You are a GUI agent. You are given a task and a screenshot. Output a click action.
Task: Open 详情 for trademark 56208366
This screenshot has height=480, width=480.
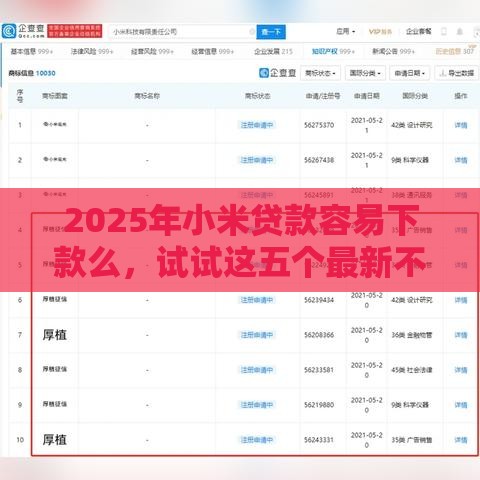[461, 335]
